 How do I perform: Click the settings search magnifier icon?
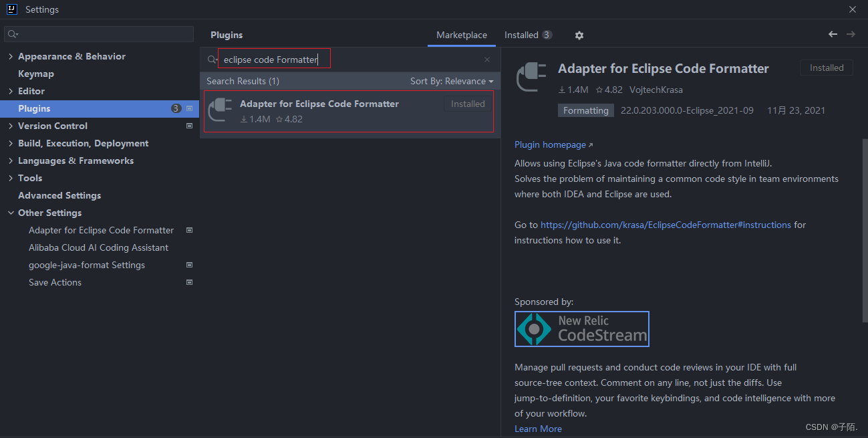point(13,34)
